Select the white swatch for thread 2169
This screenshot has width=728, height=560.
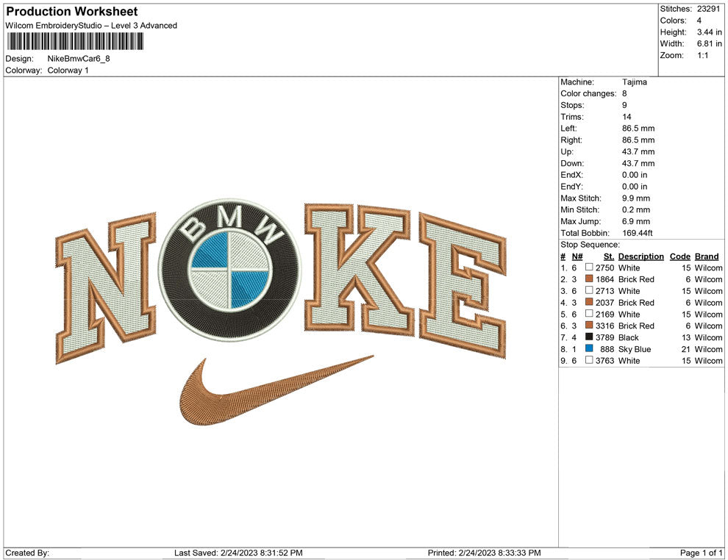(589, 314)
